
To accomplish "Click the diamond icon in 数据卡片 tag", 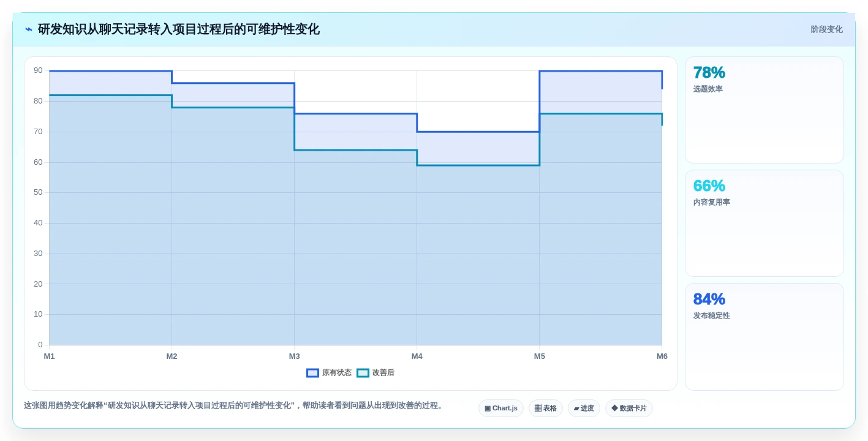I will [x=614, y=408].
